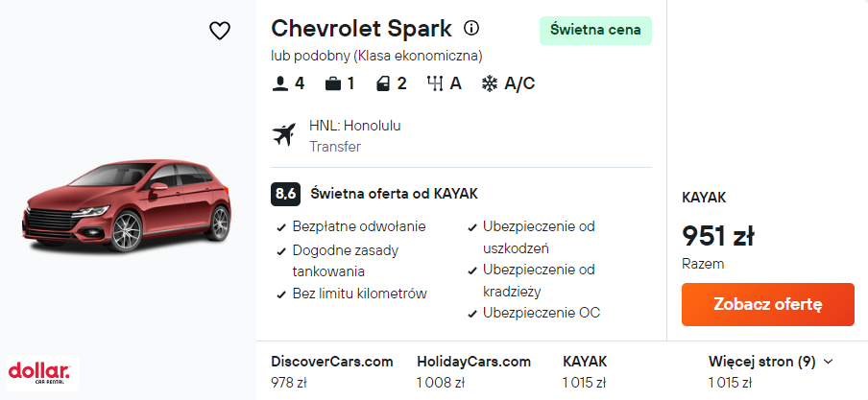
Task: Click the info icon beside Chevrolet Spark
Action: 471,28
